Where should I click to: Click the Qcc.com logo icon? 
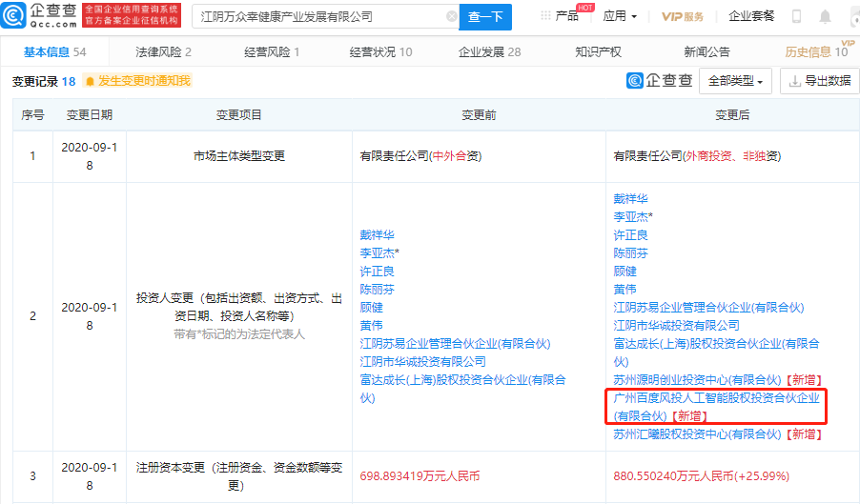click(13, 15)
